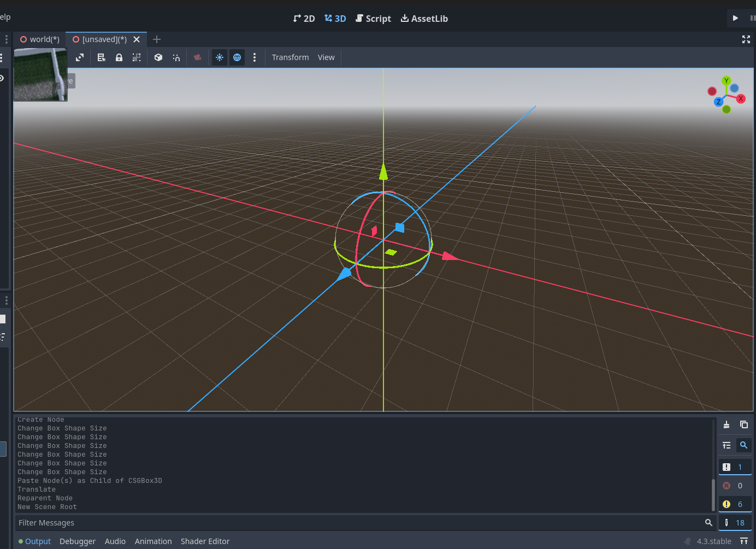
Task: Click the 'Translate' line in output log
Action: (37, 489)
